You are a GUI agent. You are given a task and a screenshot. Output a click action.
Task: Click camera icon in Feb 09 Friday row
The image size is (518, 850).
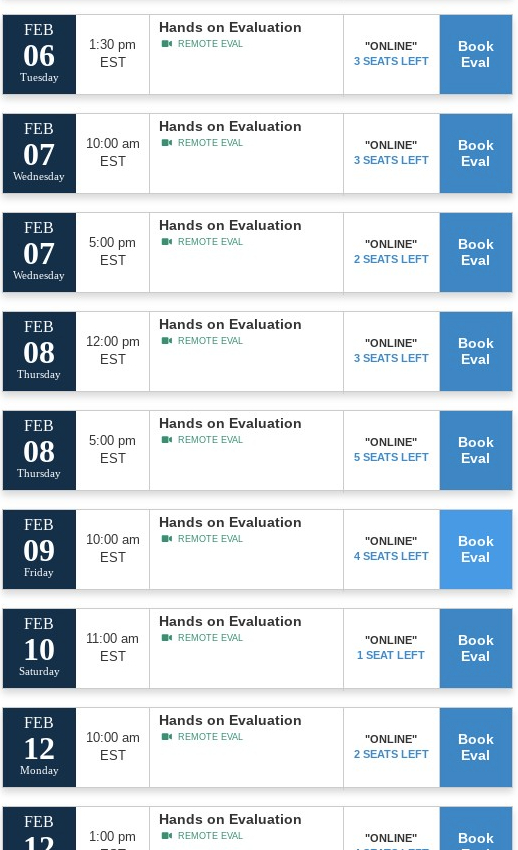pos(167,539)
